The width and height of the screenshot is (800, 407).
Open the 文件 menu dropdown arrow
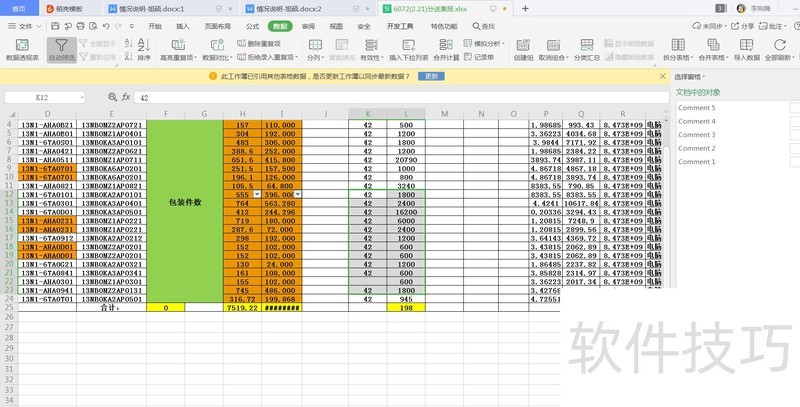coord(39,26)
